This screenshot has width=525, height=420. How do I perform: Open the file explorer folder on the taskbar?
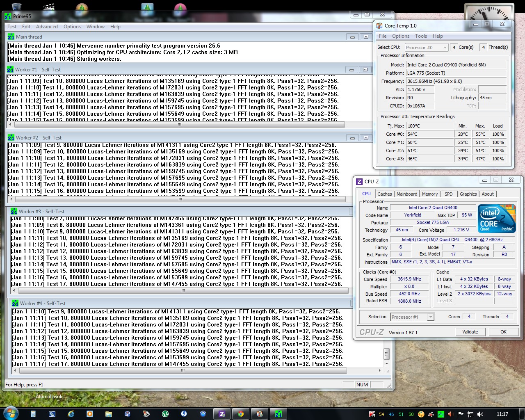tap(109, 414)
